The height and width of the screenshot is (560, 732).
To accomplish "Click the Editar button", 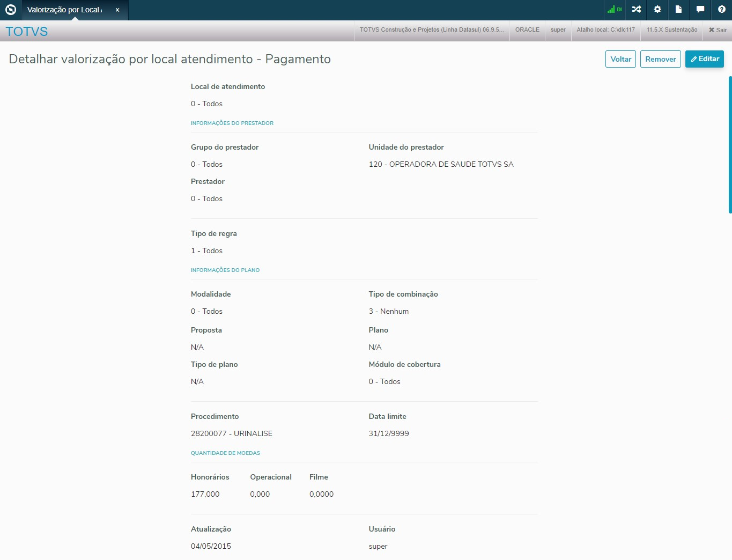I will coord(705,59).
